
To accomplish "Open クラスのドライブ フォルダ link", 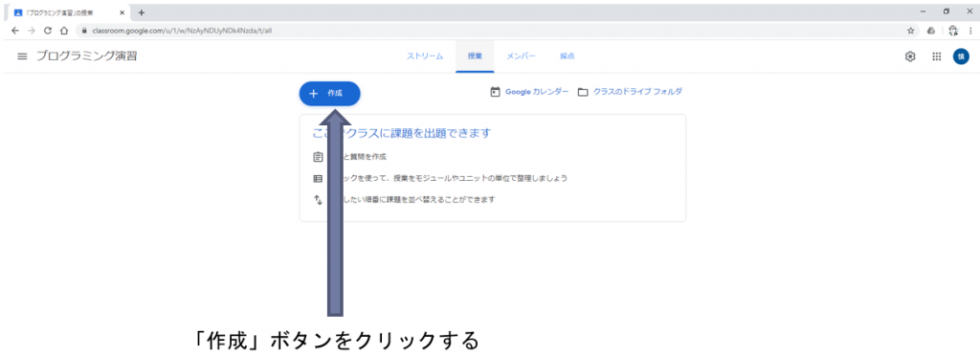I will coord(630,92).
